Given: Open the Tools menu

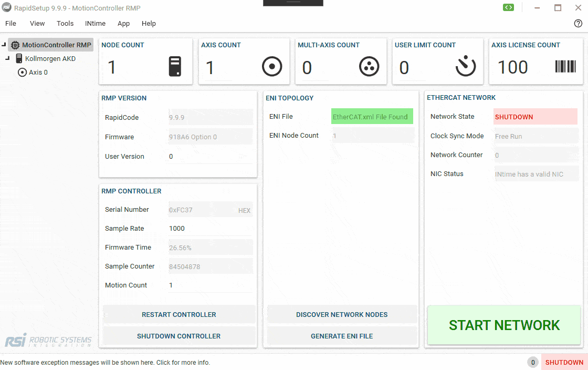Looking at the screenshot, I should point(65,23).
